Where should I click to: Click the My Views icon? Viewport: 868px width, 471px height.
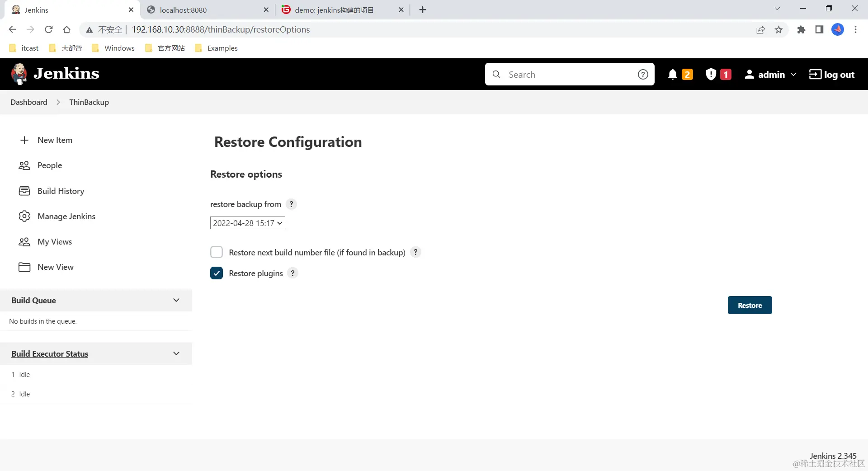click(x=24, y=242)
